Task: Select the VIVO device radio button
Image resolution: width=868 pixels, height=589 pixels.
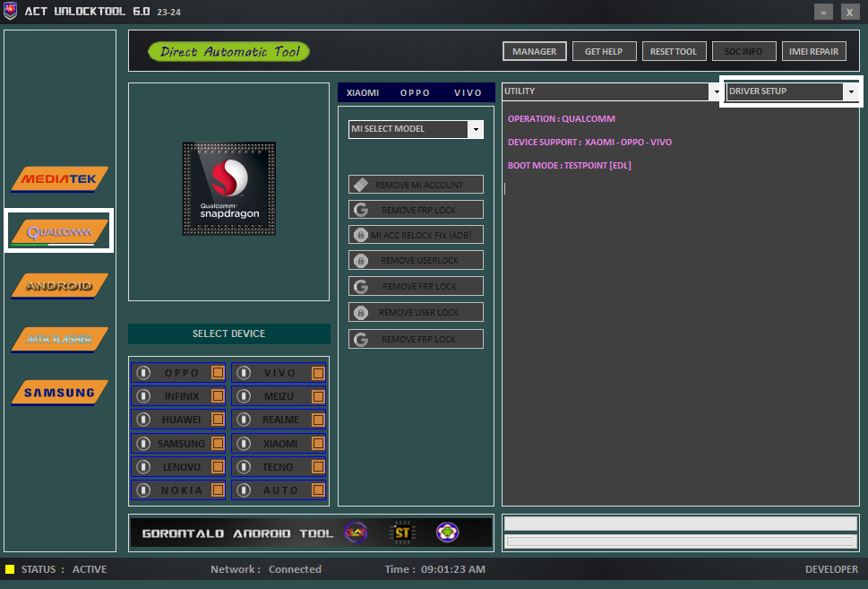Action: 244,373
